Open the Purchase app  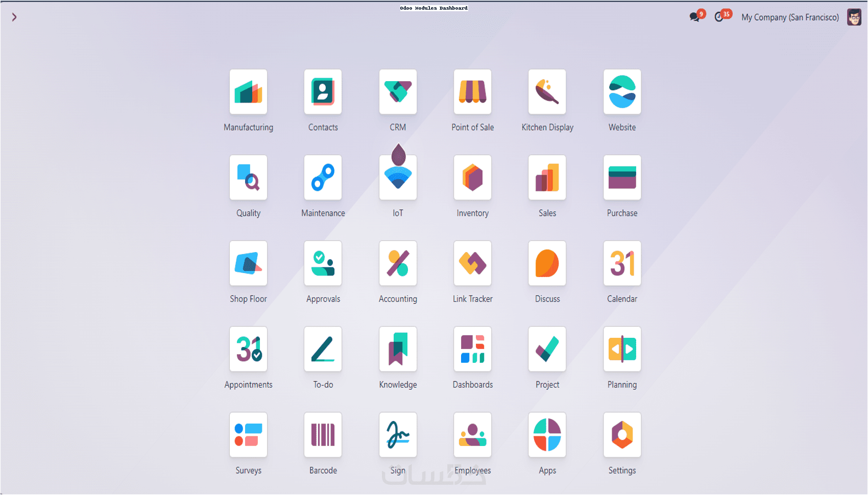[622, 178]
